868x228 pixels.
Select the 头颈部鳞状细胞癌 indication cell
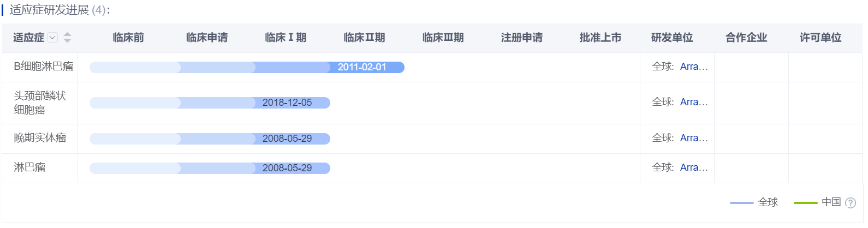point(40,103)
